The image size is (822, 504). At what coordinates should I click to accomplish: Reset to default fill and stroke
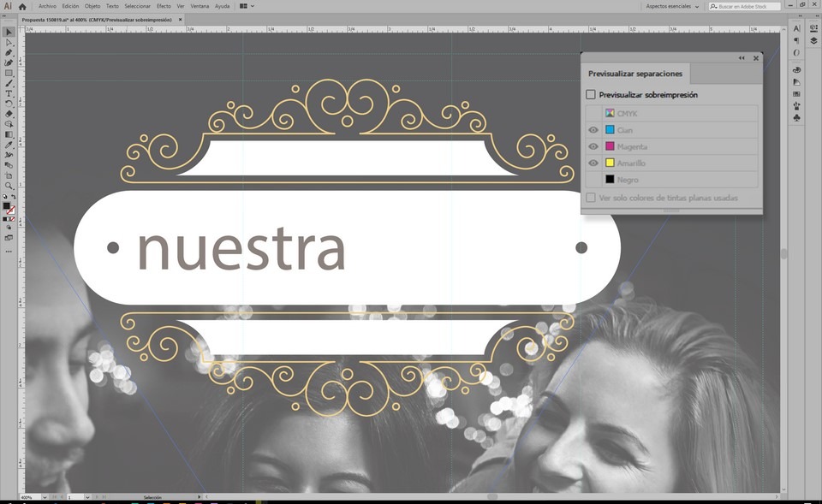coord(5,197)
